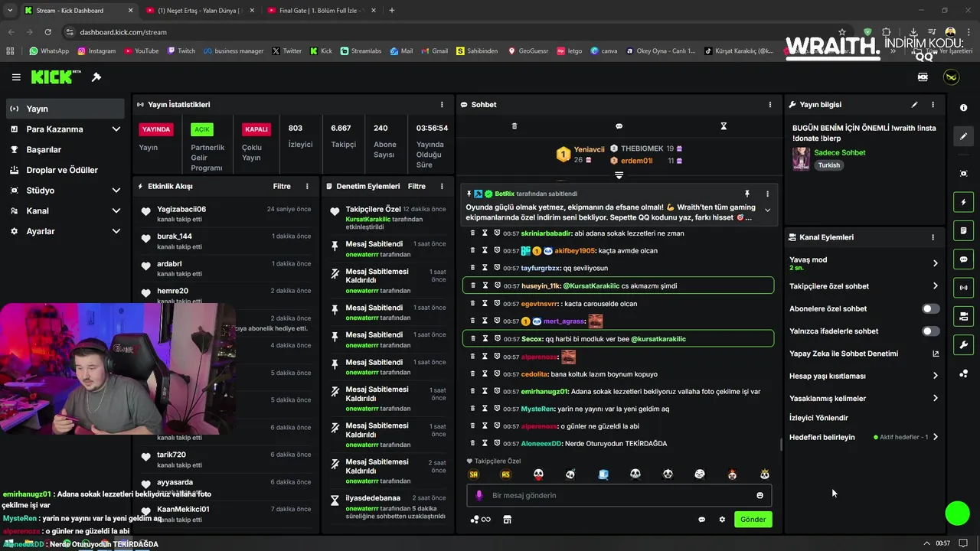980x551 pixels.
Task: Click the pencil icon in right sidebar
Action: point(963,136)
